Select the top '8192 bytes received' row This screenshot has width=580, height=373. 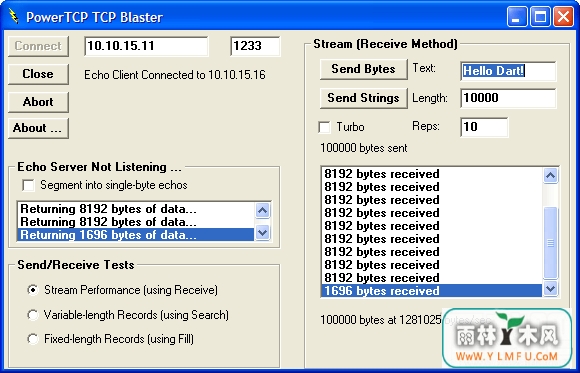[x=432, y=174]
